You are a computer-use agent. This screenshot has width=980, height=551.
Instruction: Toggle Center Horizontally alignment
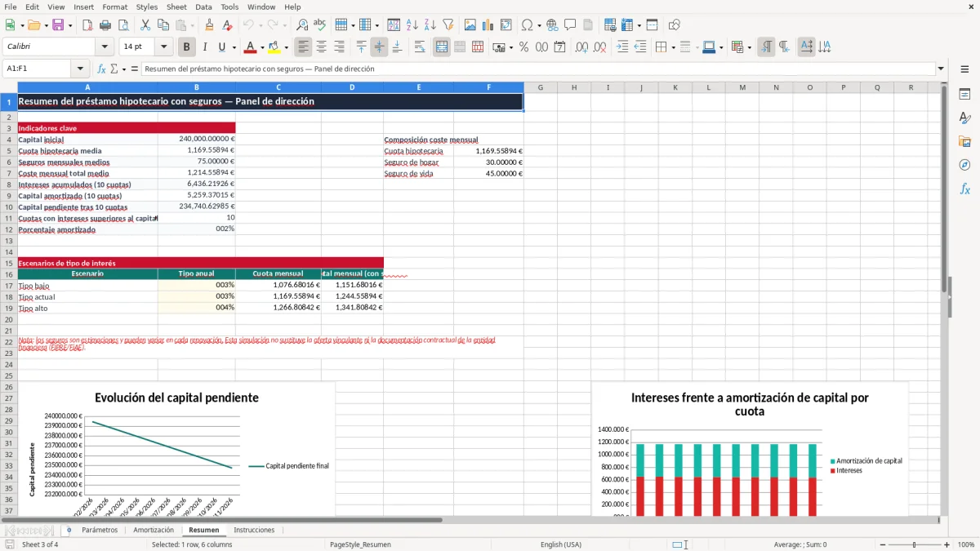tap(321, 47)
